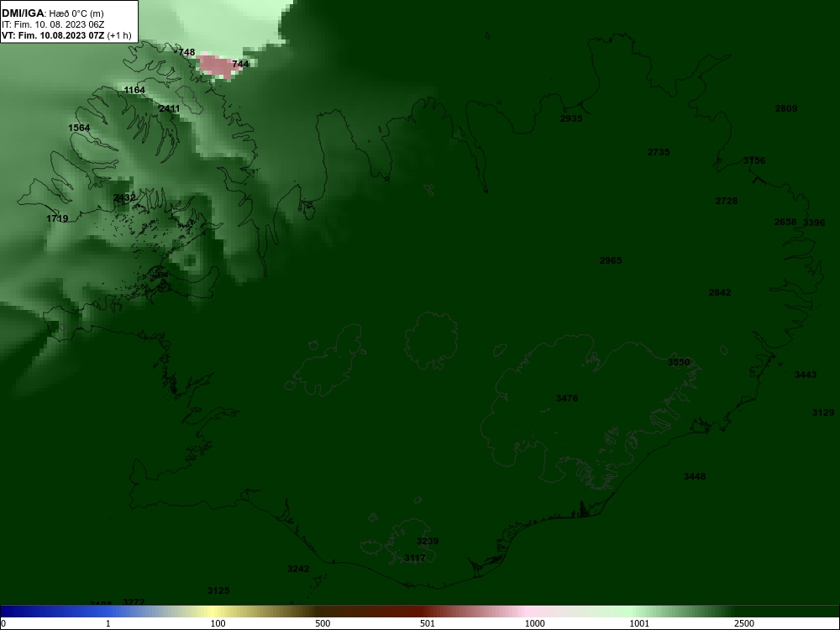Select the 2411 height label
Viewport: 840px width, 630px height.
pyautogui.click(x=170, y=108)
